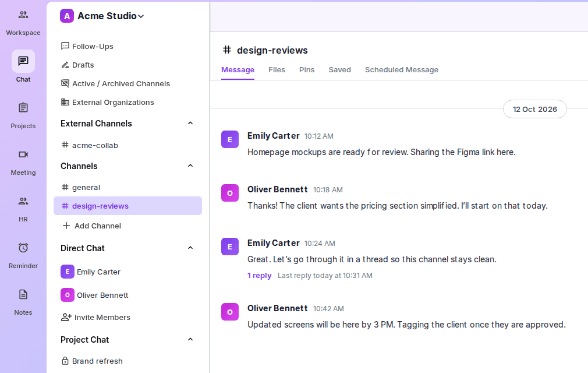Click the Acme Studio workspace name
This screenshot has height=373, width=588.
pyautogui.click(x=107, y=16)
